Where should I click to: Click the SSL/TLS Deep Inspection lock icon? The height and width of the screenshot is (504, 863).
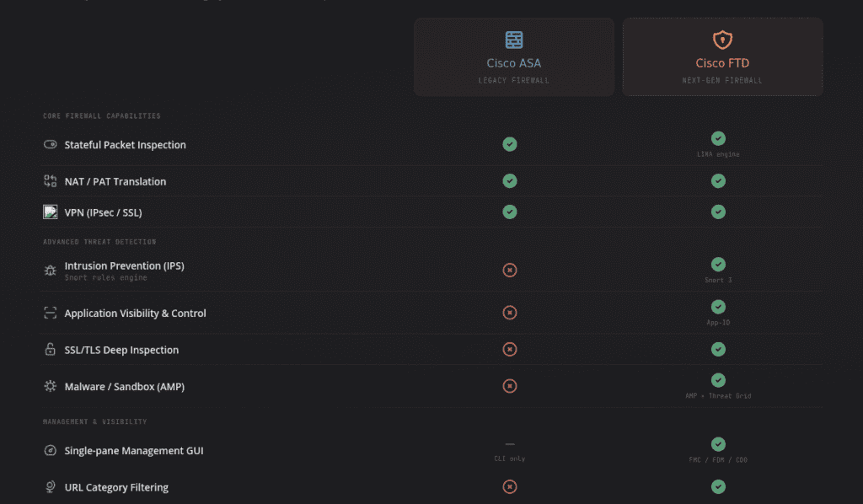pyautogui.click(x=50, y=350)
